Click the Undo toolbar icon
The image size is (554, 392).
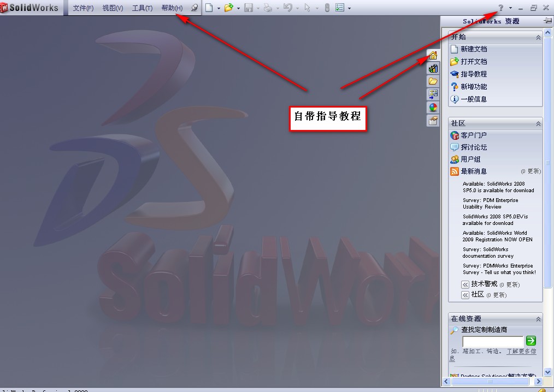pyautogui.click(x=288, y=8)
